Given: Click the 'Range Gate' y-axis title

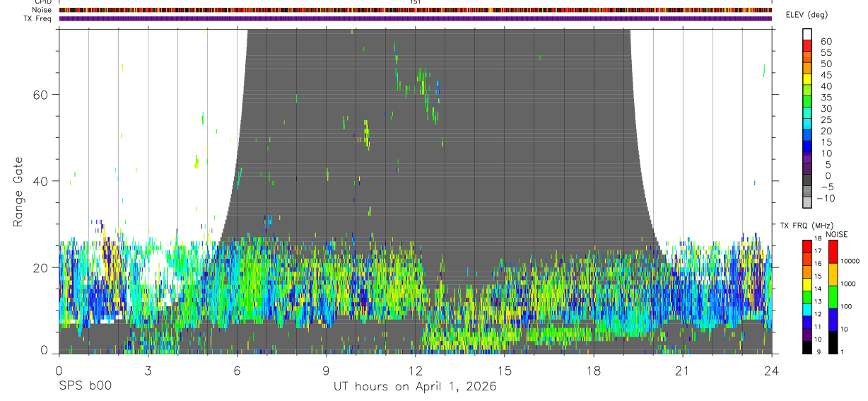Looking at the screenshot, I should [x=18, y=192].
